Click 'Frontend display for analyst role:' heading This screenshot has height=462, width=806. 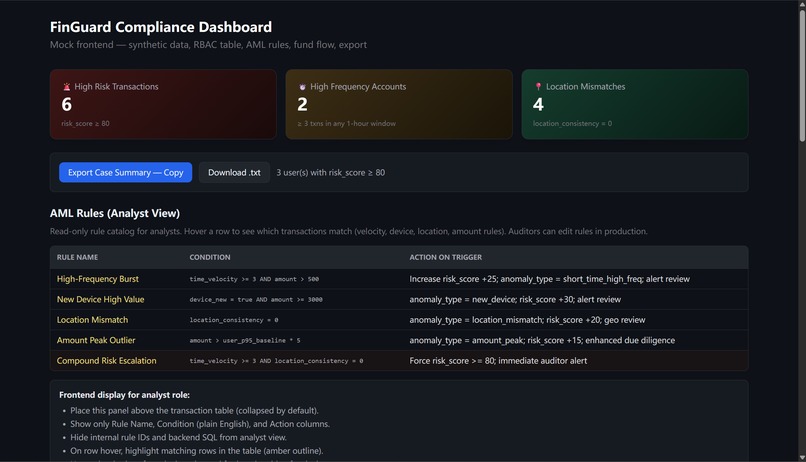click(124, 395)
